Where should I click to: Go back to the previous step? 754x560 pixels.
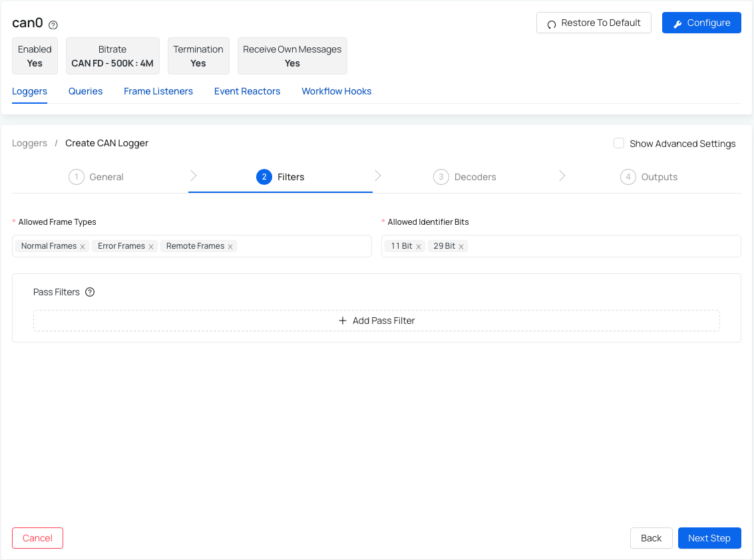coord(651,537)
